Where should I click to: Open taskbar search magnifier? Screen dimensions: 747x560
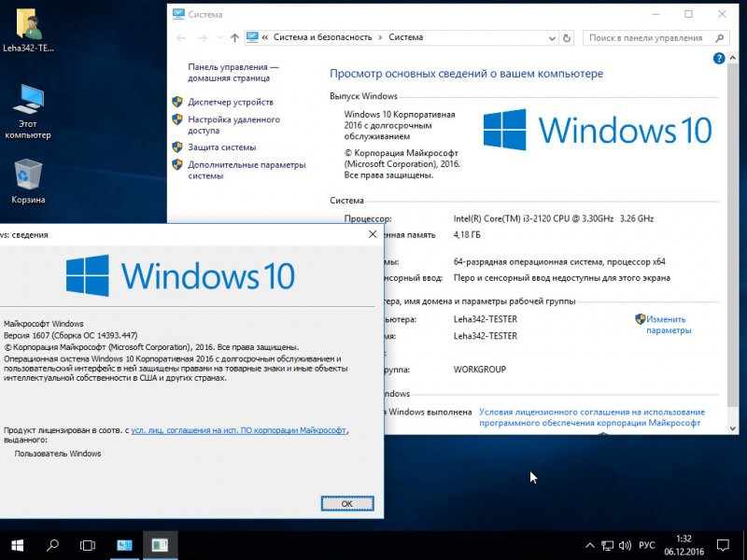click(x=52, y=545)
